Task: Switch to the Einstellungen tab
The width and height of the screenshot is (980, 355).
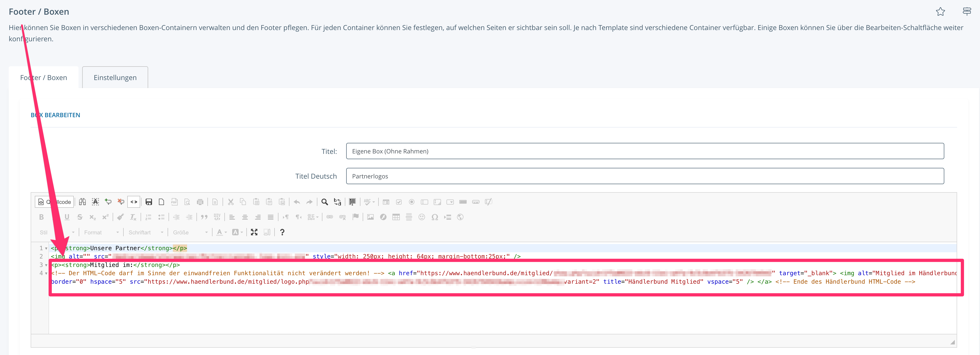Action: (x=115, y=77)
